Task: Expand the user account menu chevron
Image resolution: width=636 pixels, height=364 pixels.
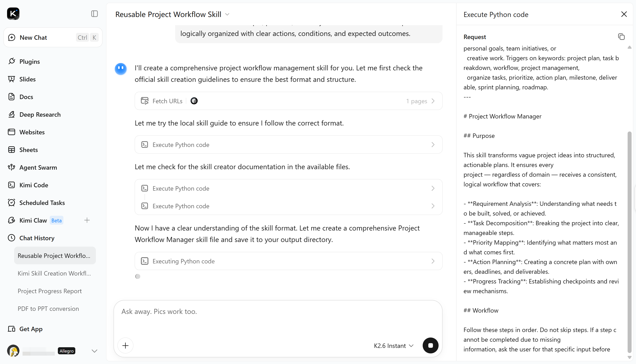Action: pos(94,351)
